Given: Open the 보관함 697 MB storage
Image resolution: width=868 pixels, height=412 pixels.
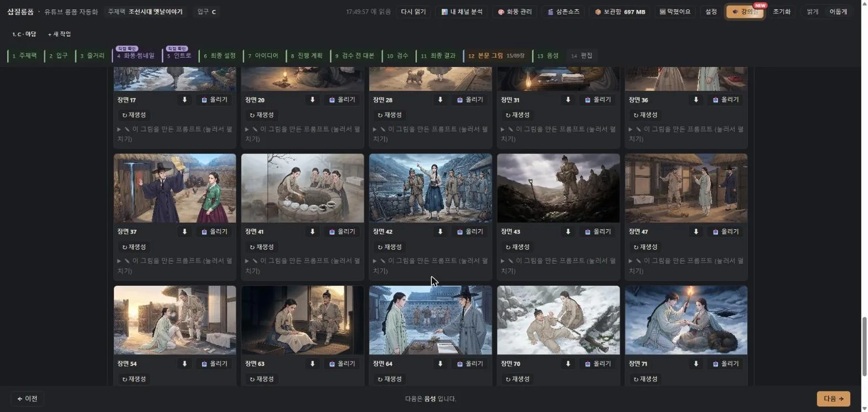Looking at the screenshot, I should 619,12.
